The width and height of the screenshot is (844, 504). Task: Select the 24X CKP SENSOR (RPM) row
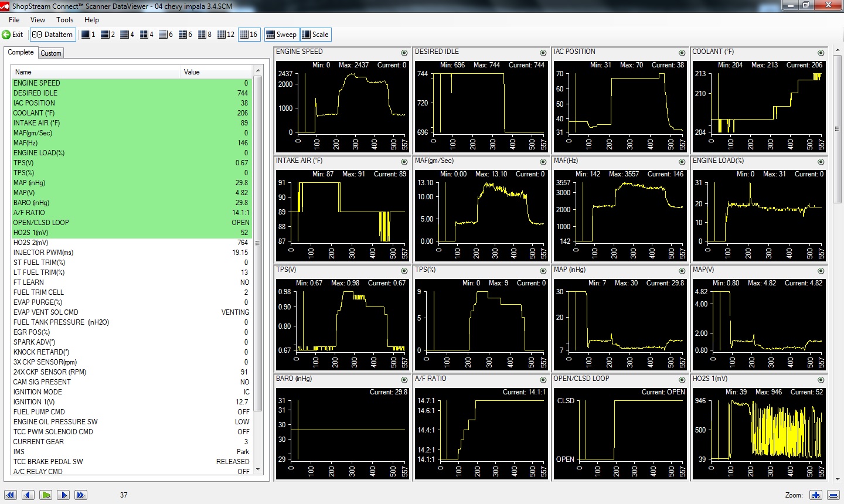point(131,372)
